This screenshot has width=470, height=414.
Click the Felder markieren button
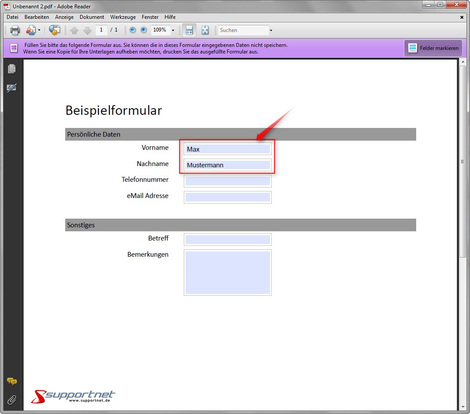(433, 48)
